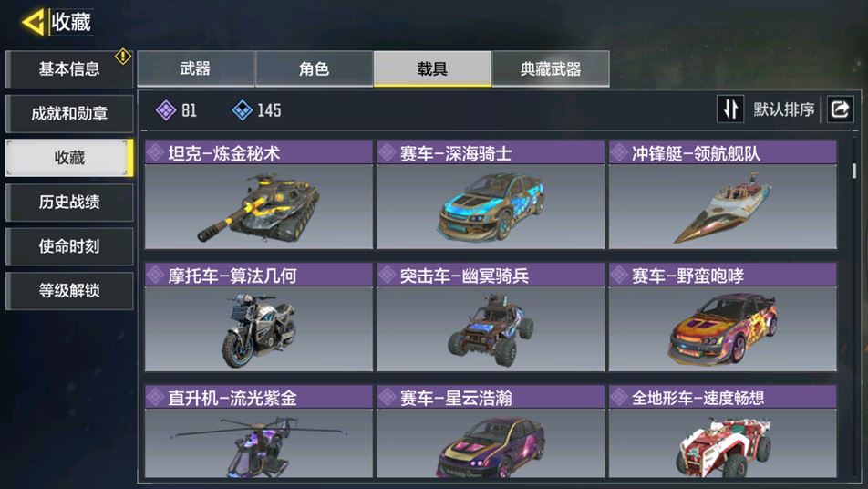Open 成就和勋章 in the sidebar
This screenshot has width=868, height=489.
click(x=69, y=113)
